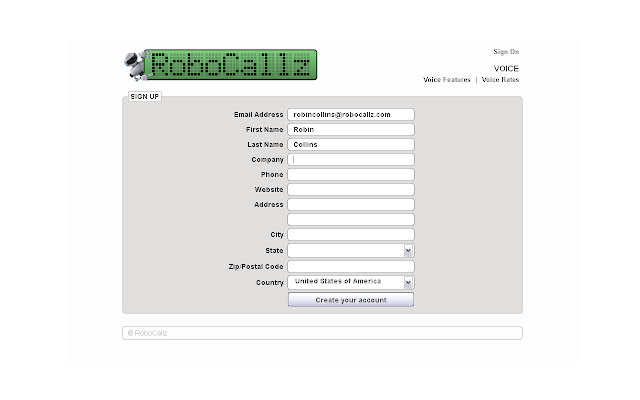Viewport: 640px width, 400px height.
Task: Click the SIGN UP section label
Action: (144, 96)
